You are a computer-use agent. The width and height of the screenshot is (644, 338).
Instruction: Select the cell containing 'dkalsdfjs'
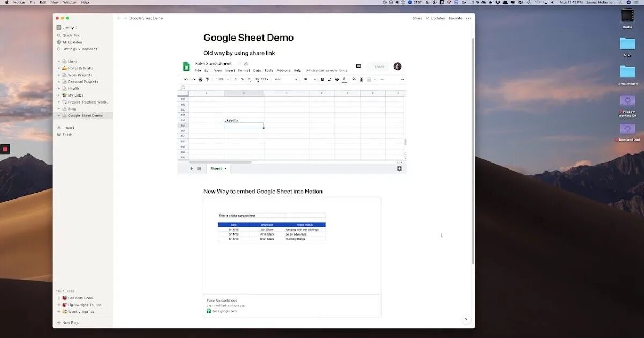coord(244,120)
